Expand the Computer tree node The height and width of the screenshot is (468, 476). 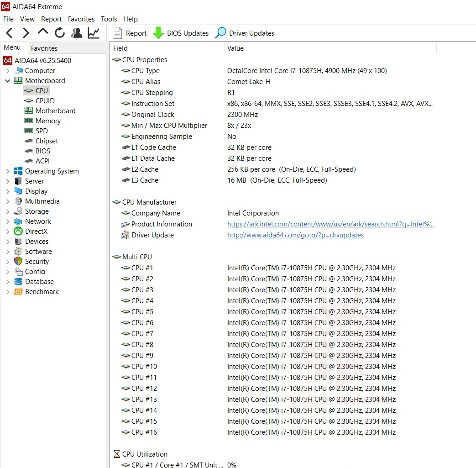click(8, 71)
